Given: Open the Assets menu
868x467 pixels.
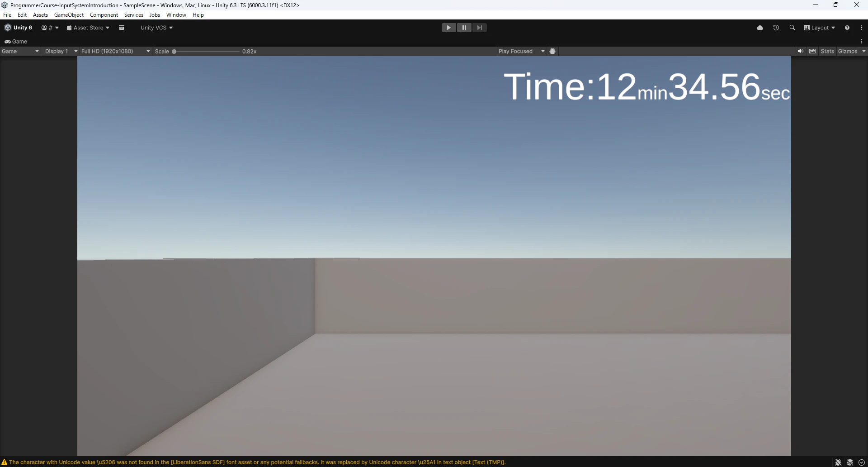Looking at the screenshot, I should pos(40,15).
